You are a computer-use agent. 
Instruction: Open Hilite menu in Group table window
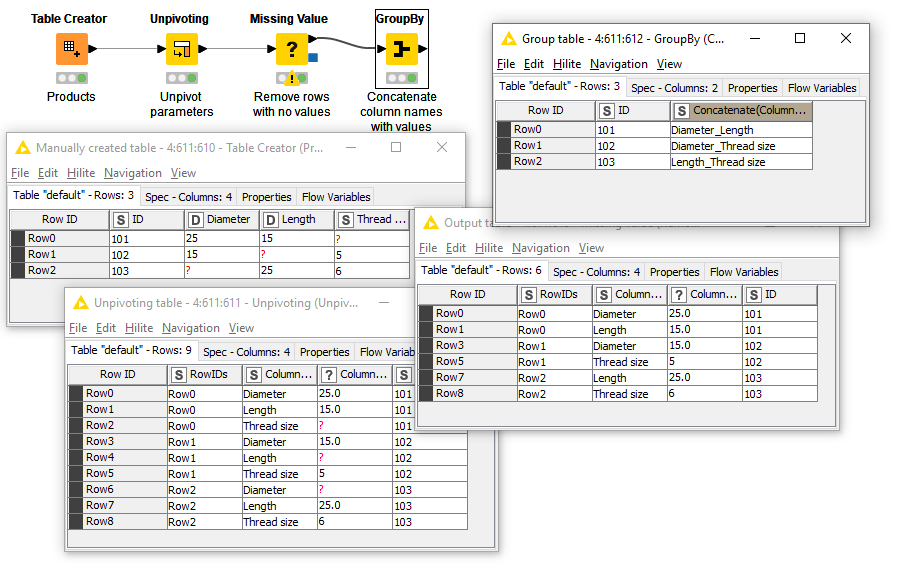click(x=566, y=64)
